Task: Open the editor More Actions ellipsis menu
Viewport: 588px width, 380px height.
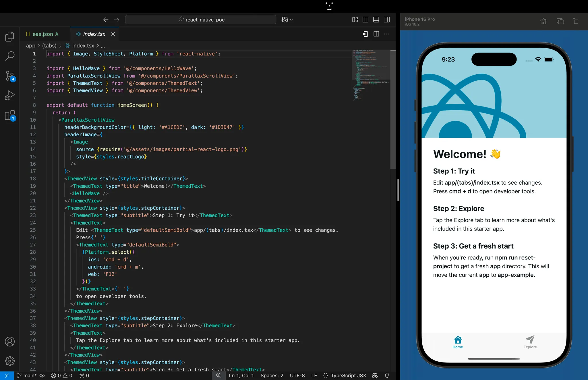Action: coord(387,34)
